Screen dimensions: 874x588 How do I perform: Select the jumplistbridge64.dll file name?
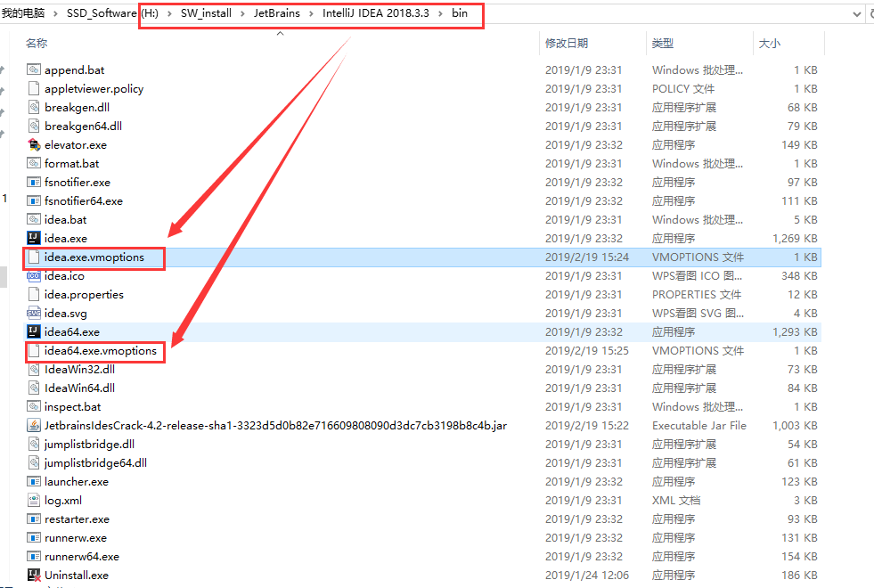pos(96,462)
